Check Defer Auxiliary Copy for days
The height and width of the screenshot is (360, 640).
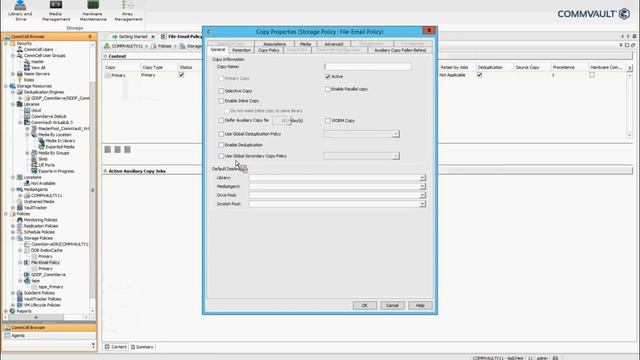(221, 120)
